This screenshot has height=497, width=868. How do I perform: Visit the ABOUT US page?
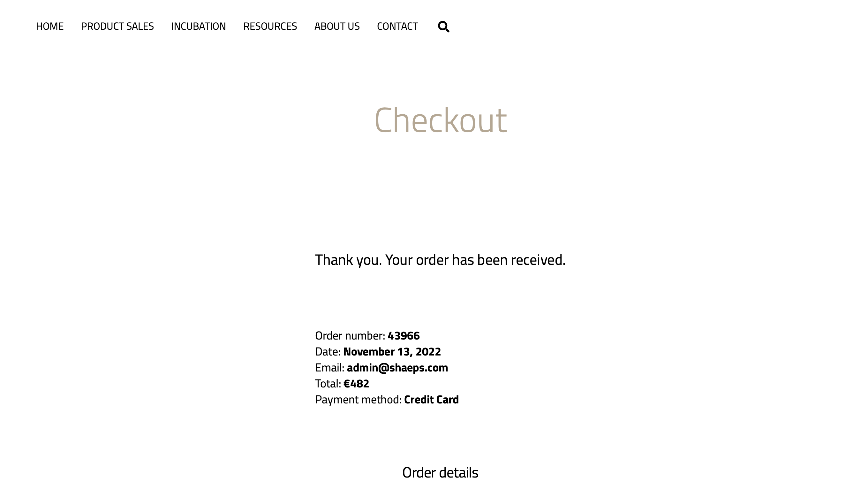point(337,26)
